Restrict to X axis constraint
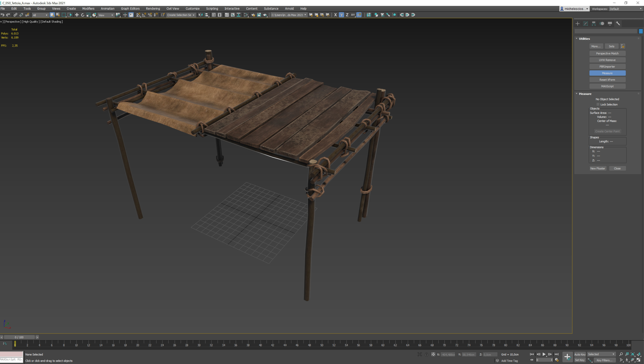The image size is (644, 364). tap(335, 15)
